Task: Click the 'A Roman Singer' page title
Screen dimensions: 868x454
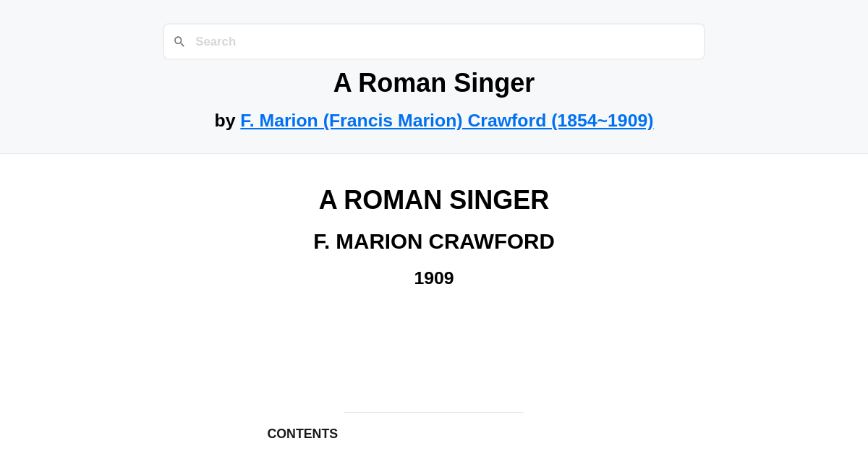Action: coord(434,82)
